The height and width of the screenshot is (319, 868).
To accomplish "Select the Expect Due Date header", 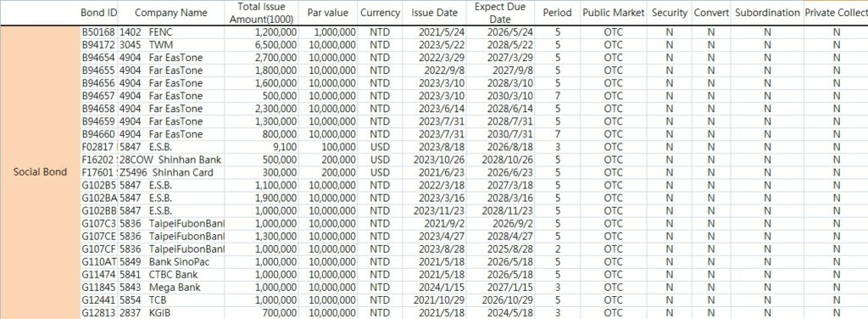I will click(x=500, y=12).
